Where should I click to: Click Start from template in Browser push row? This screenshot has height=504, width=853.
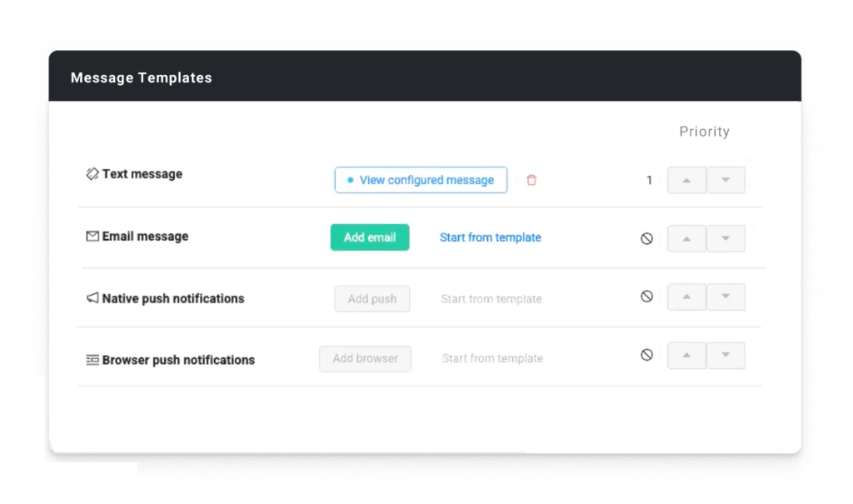492,358
